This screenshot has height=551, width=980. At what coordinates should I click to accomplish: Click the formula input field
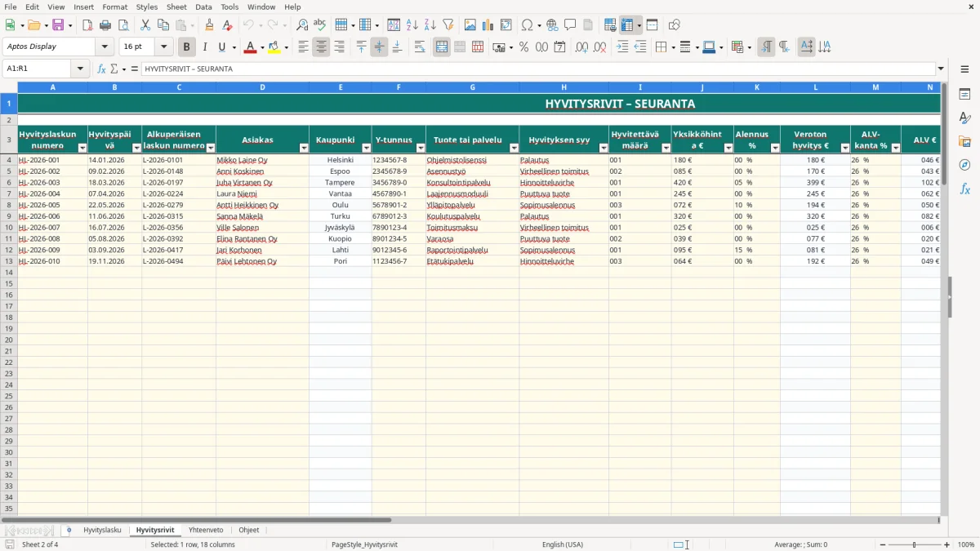[537, 69]
